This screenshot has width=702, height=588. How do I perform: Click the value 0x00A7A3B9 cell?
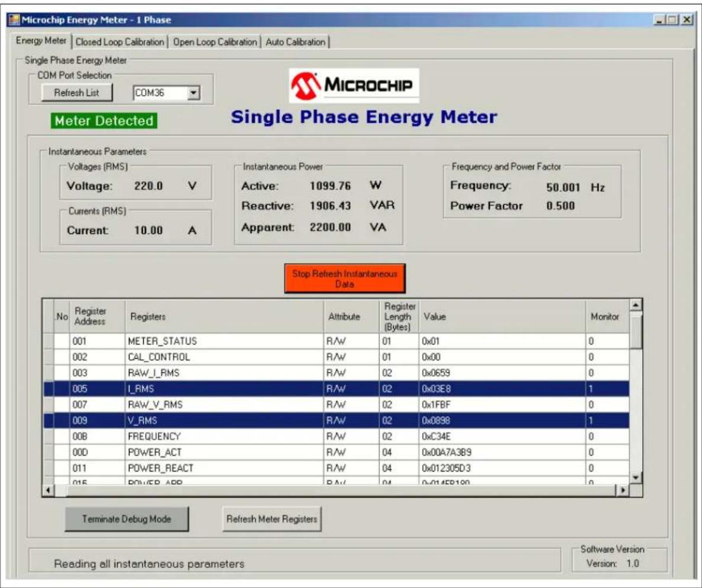[502, 453]
